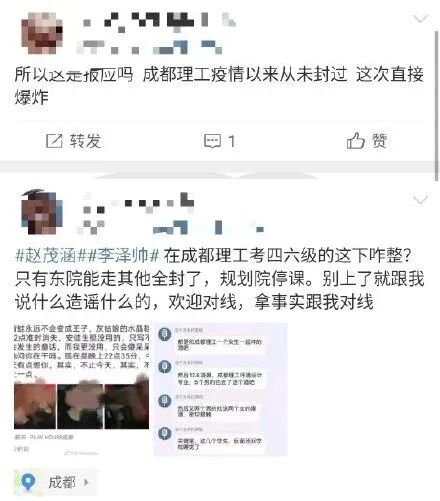View the chat screenshot thumbnail on right

pos(220,389)
